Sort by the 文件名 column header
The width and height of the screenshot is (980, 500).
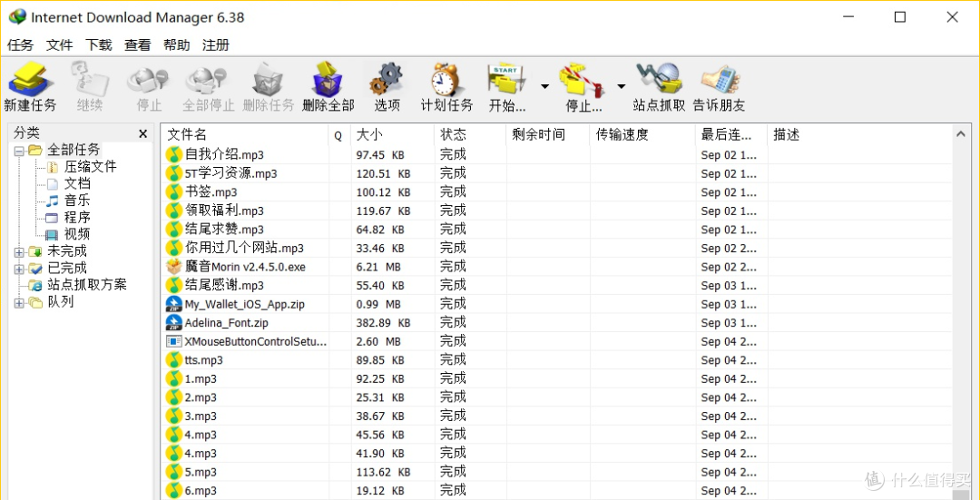coord(245,135)
